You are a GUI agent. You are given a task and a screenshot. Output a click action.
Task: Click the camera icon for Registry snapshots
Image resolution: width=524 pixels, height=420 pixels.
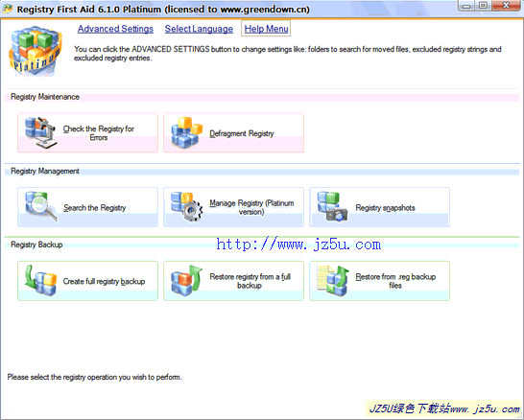coord(333,207)
